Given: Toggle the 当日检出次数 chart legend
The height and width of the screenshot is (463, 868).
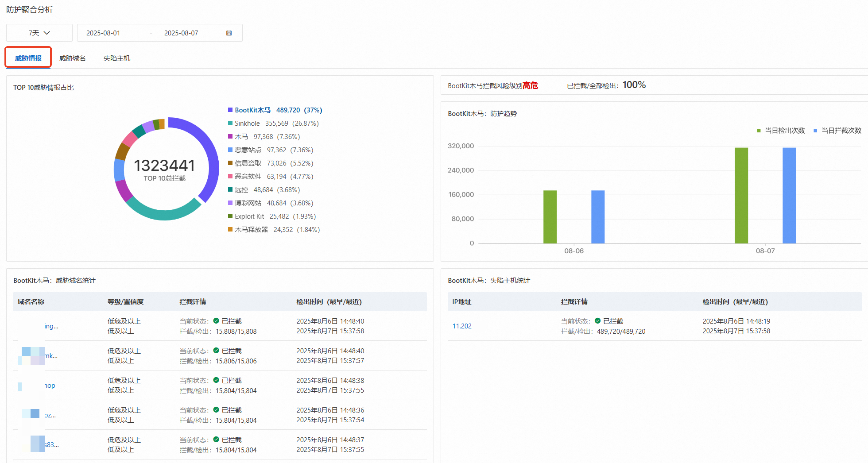Looking at the screenshot, I should click(781, 131).
